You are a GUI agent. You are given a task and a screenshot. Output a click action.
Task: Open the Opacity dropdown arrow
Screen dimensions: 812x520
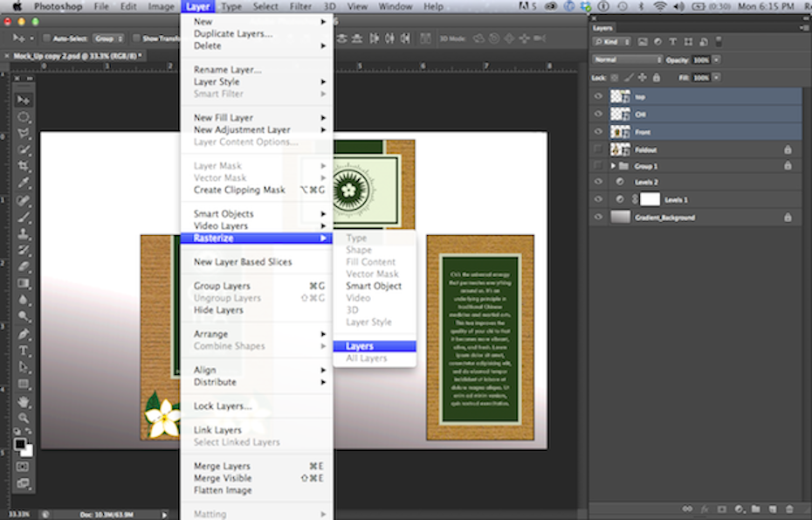coord(717,59)
